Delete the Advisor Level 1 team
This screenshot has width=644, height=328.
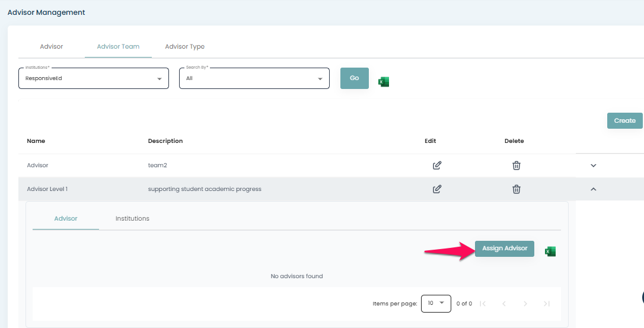click(x=517, y=189)
